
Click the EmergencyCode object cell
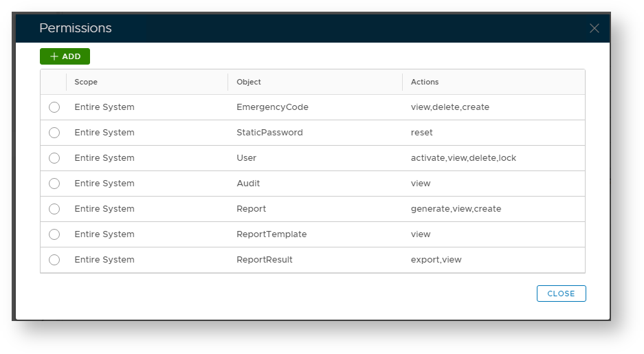[272, 107]
